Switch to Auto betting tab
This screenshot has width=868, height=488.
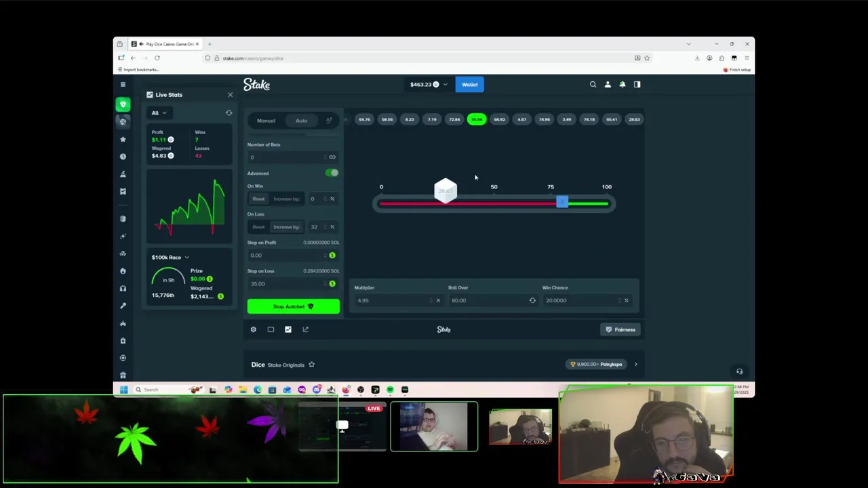coord(301,121)
